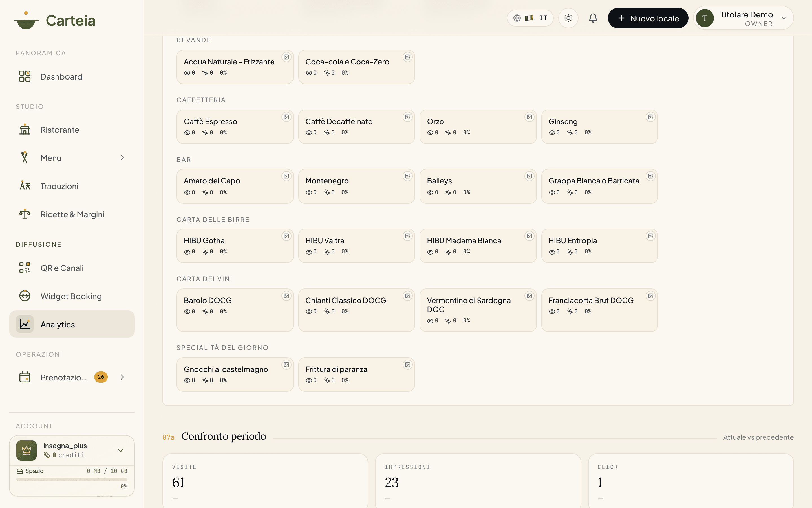Open the notifications bell
This screenshot has width=812, height=508.
click(x=593, y=18)
